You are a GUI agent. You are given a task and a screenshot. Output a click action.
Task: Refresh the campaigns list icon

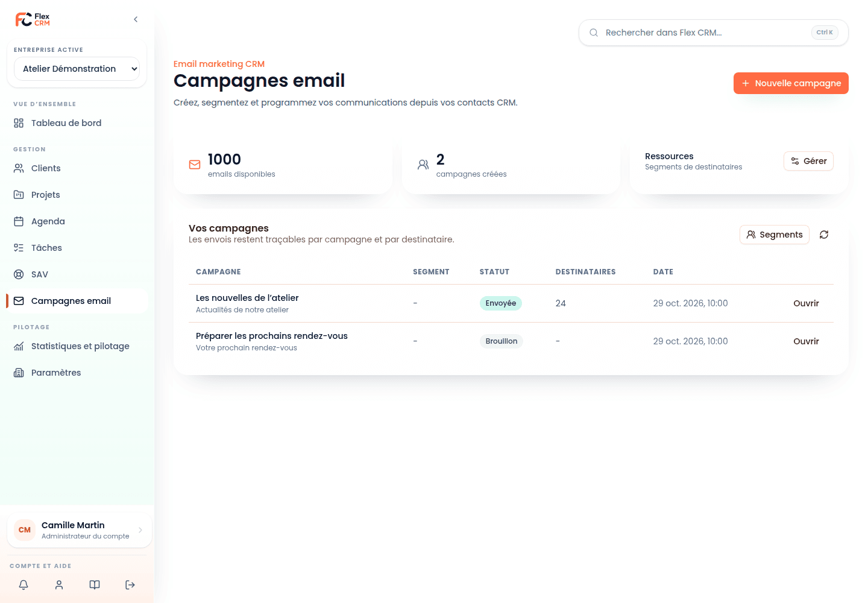(824, 235)
